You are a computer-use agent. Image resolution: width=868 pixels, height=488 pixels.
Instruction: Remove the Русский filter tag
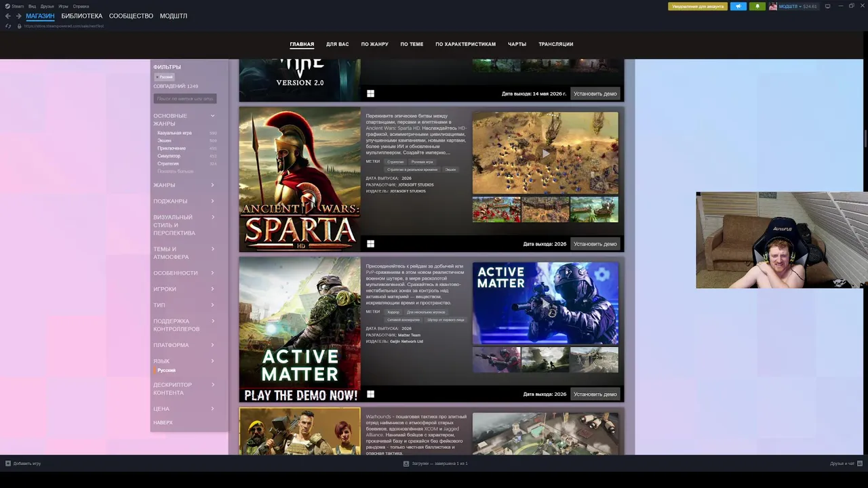click(x=163, y=77)
